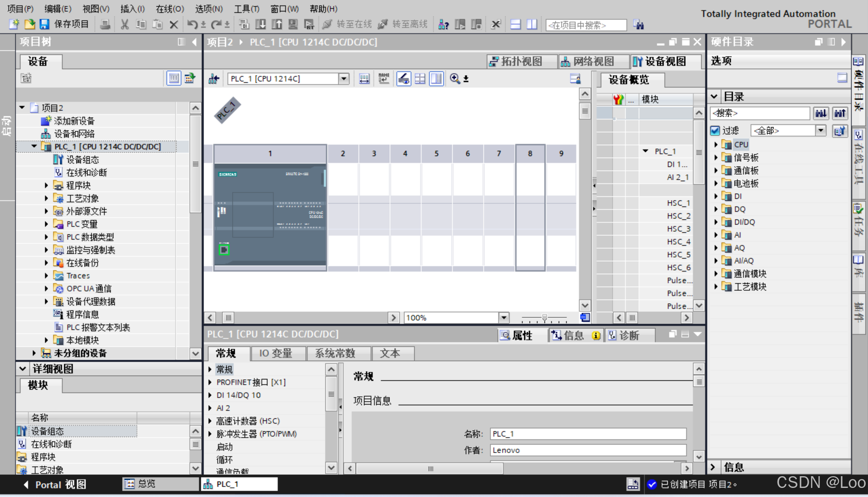Click the zoom magnifier in device view
The image size is (868, 497).
pos(455,79)
